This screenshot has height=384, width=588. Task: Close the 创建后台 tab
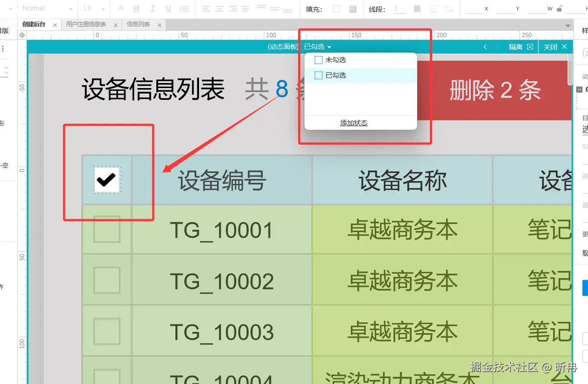click(55, 25)
